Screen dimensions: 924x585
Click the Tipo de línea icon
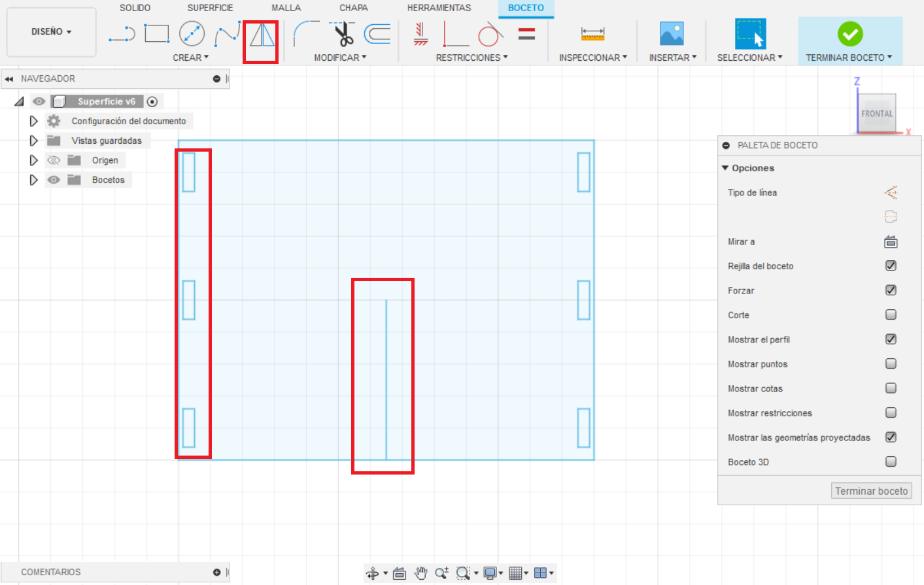point(891,192)
